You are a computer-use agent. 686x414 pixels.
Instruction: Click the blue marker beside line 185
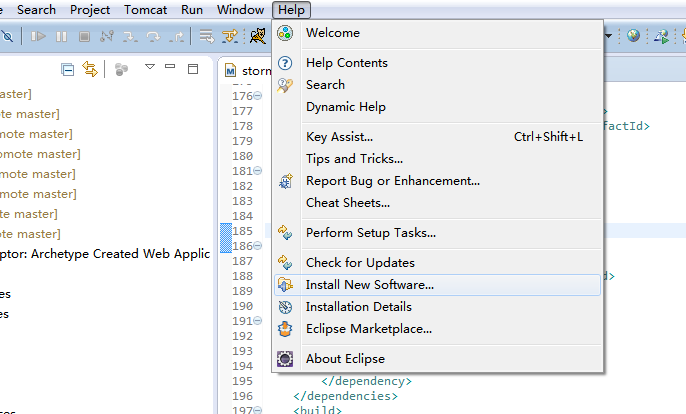225,238
